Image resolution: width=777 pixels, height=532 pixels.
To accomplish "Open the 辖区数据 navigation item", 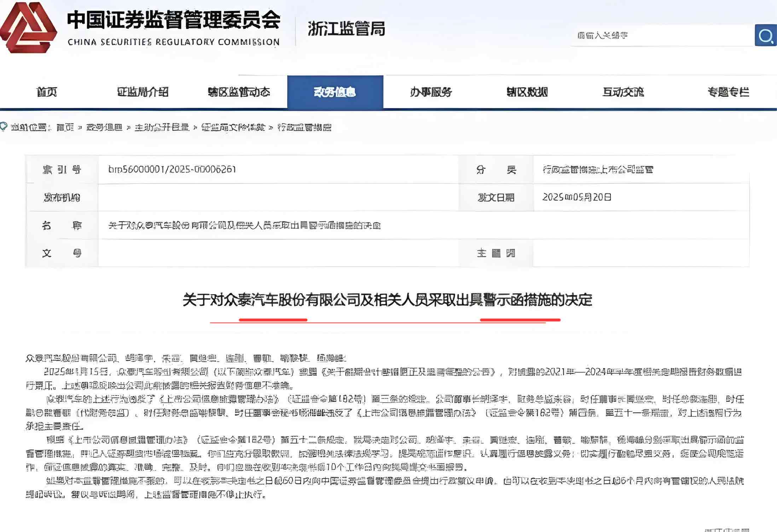I will pos(527,92).
